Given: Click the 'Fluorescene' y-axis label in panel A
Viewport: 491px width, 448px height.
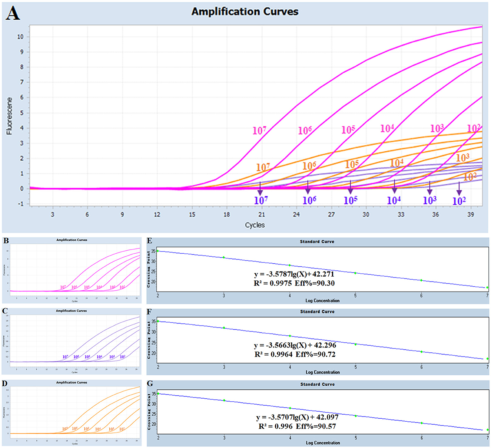Looking at the screenshot, I should (x=9, y=116).
